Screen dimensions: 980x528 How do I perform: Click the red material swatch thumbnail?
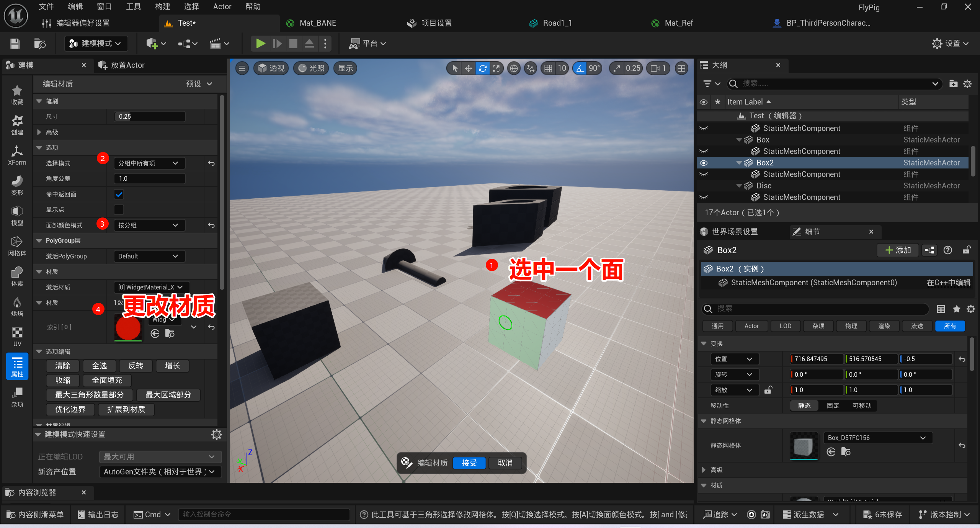click(128, 328)
